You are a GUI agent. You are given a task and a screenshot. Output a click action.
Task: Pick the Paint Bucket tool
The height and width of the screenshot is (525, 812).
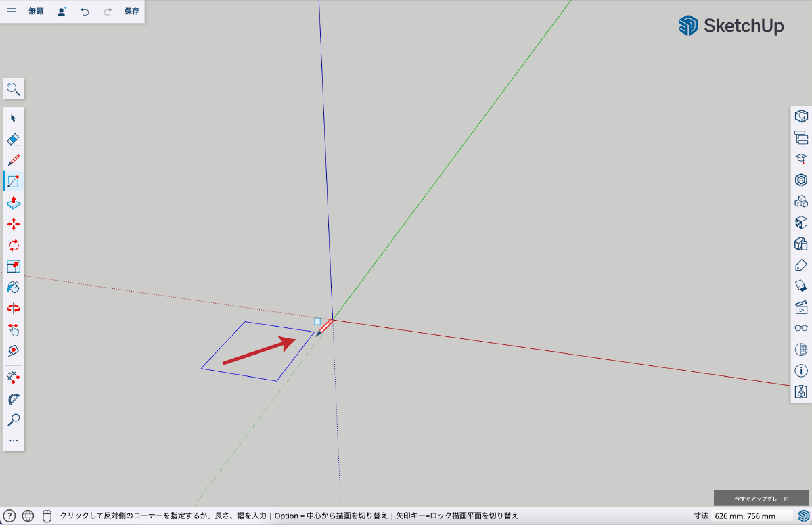point(13,288)
